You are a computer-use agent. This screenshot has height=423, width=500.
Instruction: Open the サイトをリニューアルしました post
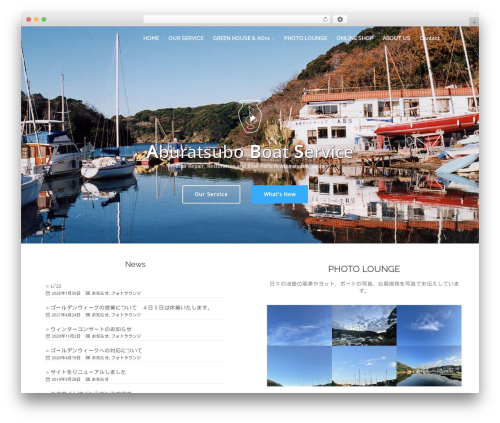pyautogui.click(x=88, y=372)
